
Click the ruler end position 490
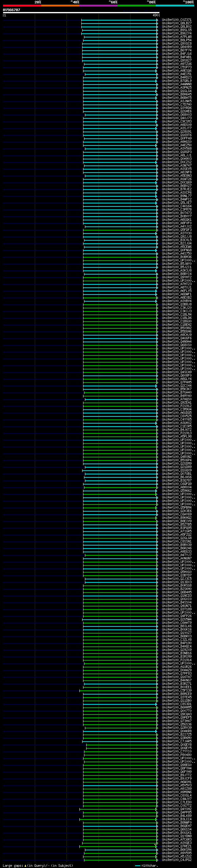click(155, 15)
